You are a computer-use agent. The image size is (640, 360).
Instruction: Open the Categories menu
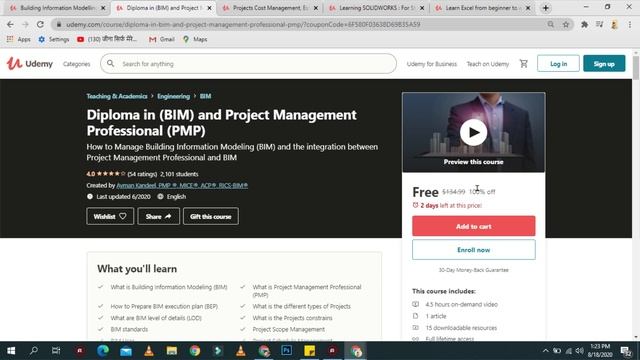pyautogui.click(x=77, y=64)
